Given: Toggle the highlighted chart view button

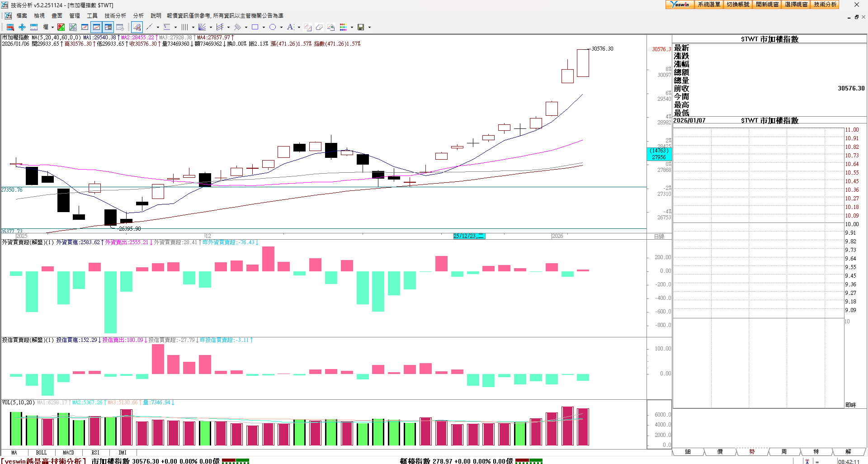Looking at the screenshot, I should pyautogui.click(x=96, y=27).
